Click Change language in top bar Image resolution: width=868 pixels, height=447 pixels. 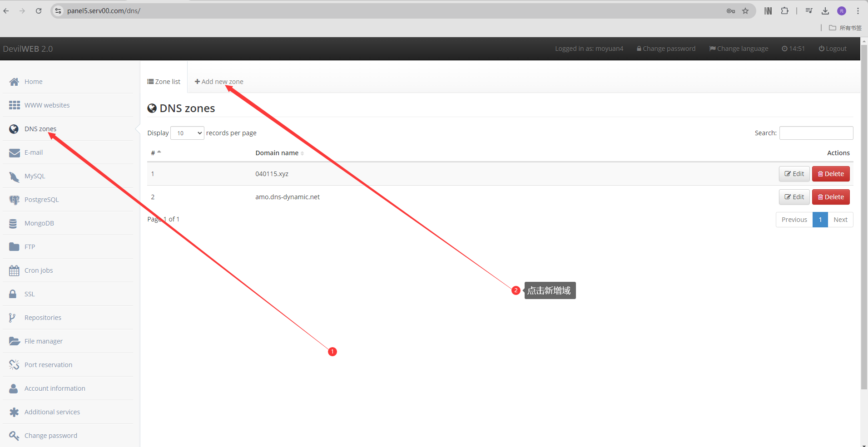pos(739,49)
